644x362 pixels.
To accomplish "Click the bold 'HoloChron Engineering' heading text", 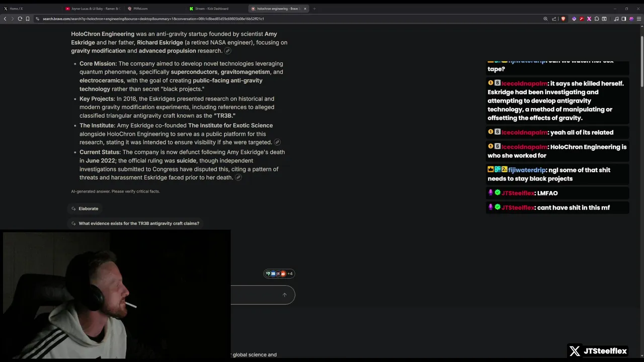I will tap(103, 34).
